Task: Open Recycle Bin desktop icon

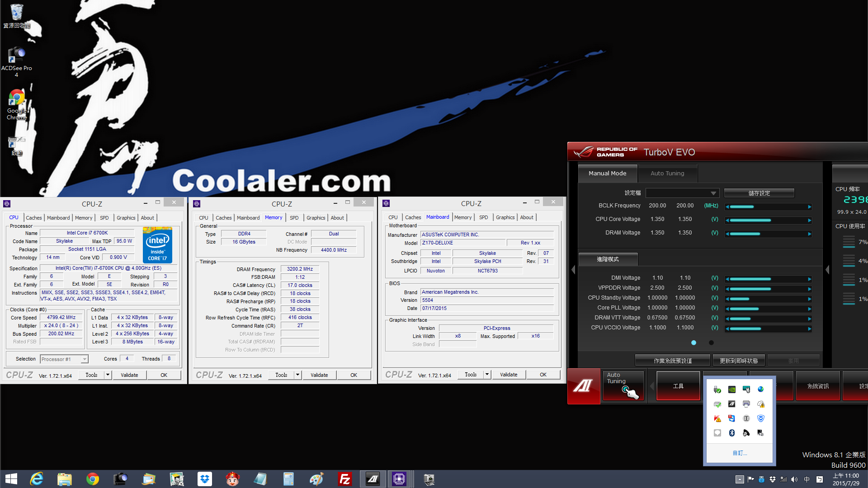Action: (17, 16)
